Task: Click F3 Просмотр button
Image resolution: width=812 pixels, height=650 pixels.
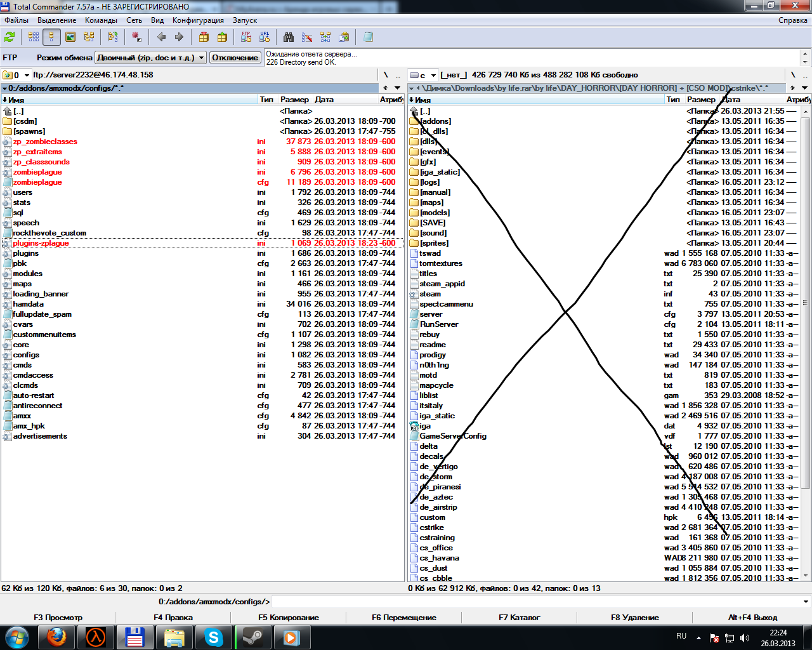Action: pyautogui.click(x=58, y=618)
